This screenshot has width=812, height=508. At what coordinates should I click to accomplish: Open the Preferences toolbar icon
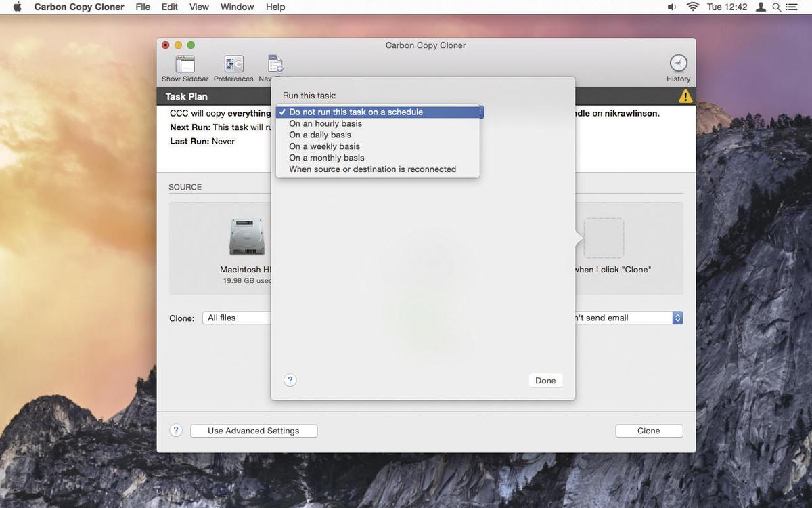coord(233,64)
